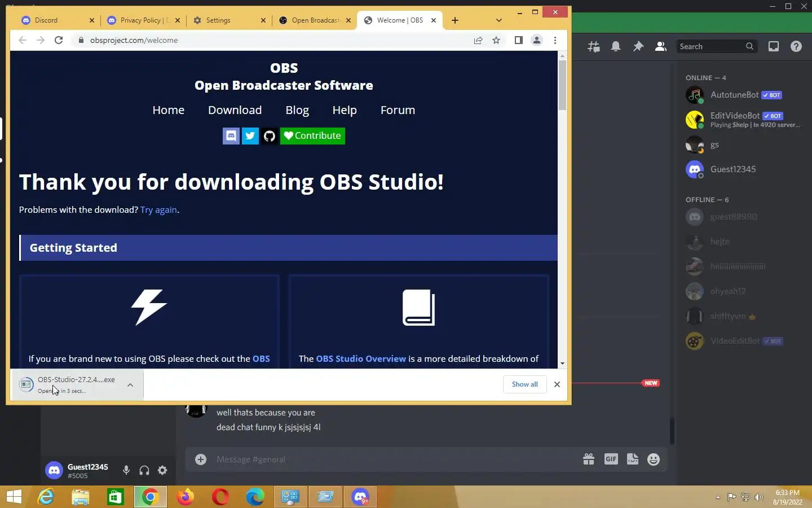Open the OBS Studio Overview link
Viewport: 812px width, 508px height.
[x=361, y=358]
